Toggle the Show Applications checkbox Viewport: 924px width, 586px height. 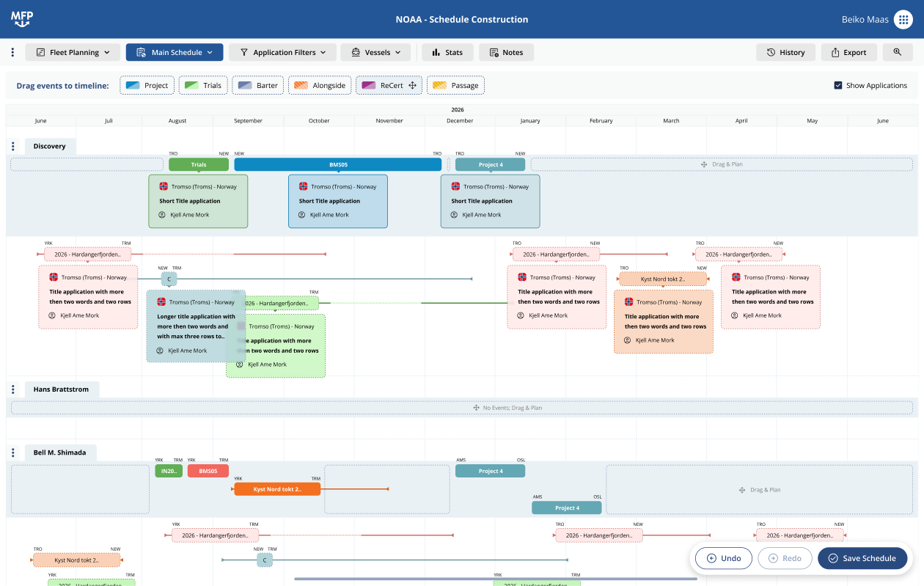point(838,86)
